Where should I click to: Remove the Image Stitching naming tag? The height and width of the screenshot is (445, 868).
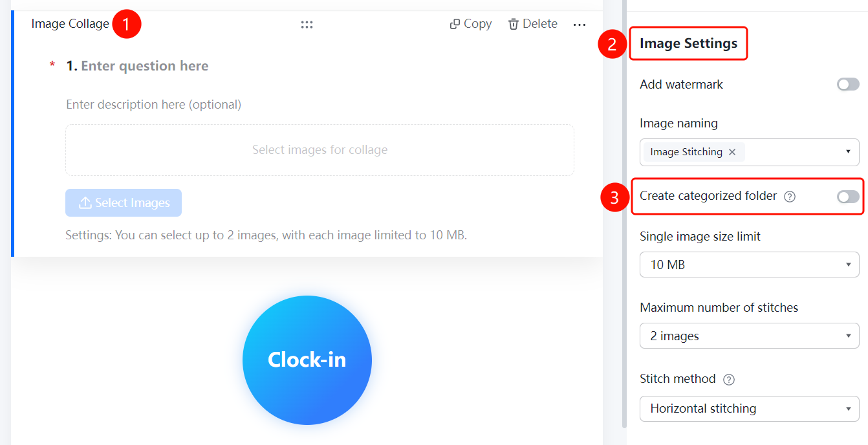coord(732,152)
